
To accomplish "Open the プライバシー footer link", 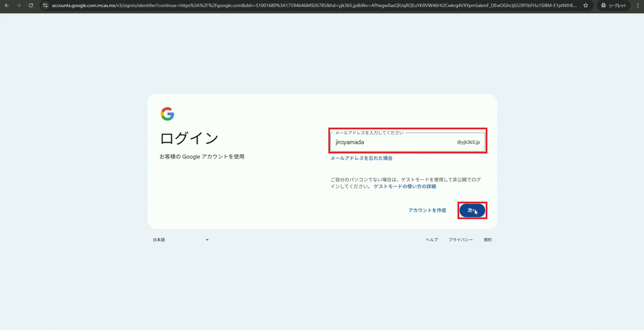I will [x=461, y=240].
